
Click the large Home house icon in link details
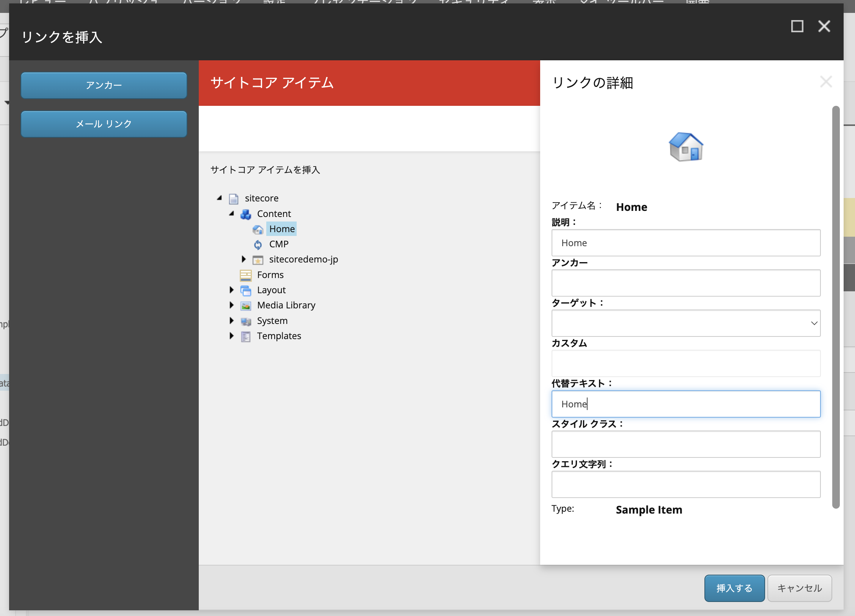[x=686, y=147]
